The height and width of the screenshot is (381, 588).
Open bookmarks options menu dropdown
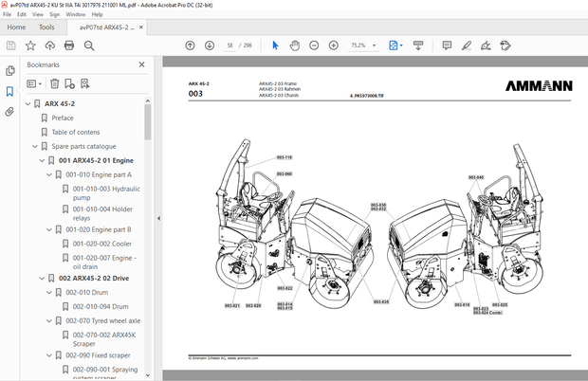(x=34, y=83)
